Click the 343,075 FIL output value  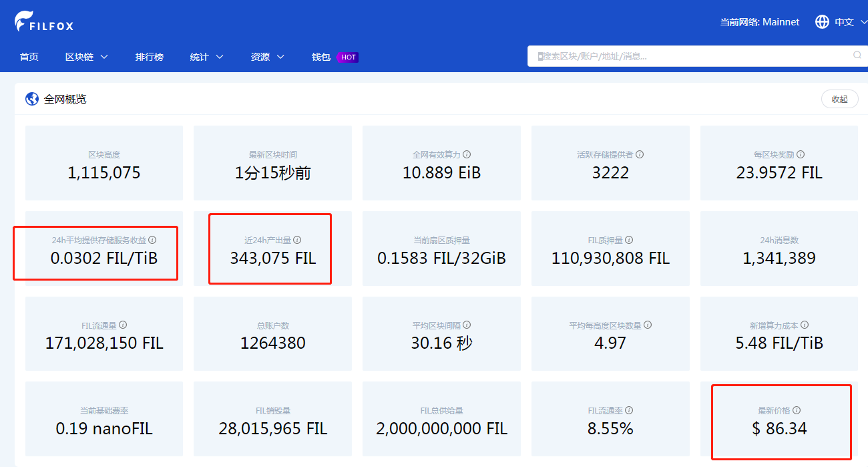272,259
